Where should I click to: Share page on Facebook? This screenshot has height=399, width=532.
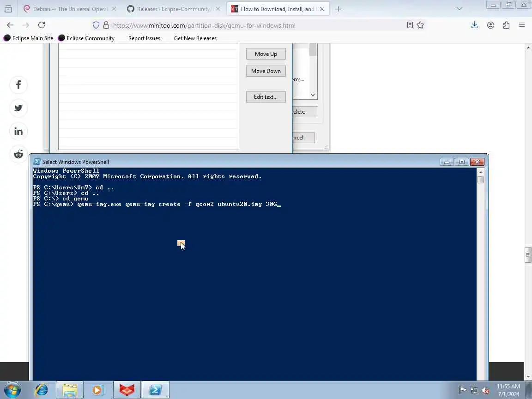[18, 85]
